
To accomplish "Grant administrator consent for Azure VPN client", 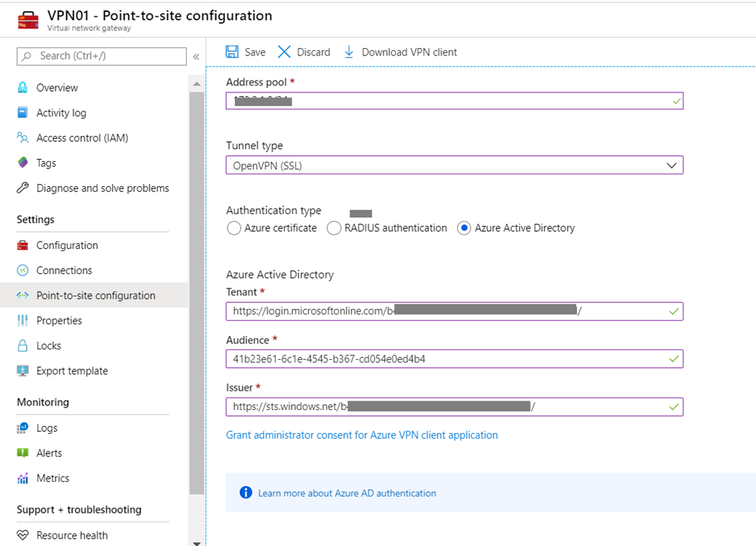I will coord(362,434).
